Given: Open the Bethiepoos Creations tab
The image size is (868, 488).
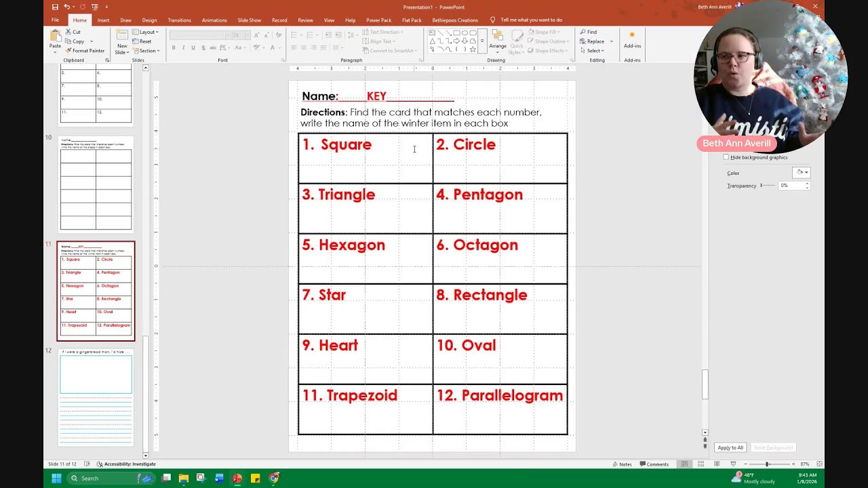Looking at the screenshot, I should point(455,20).
